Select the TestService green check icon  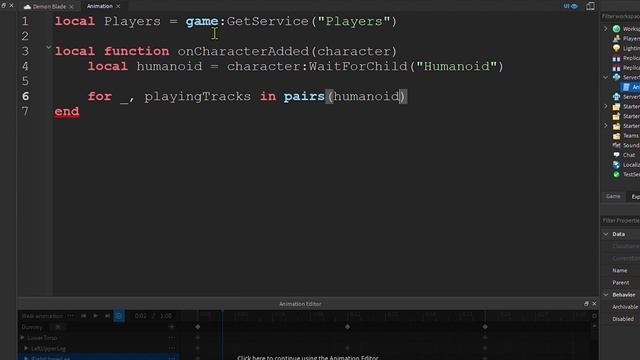coord(616,174)
